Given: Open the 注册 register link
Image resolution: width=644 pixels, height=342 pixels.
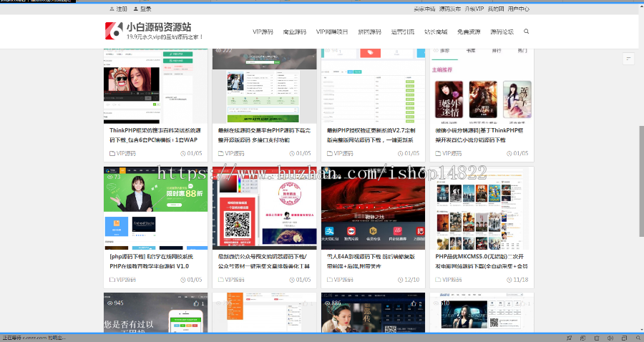Looking at the screenshot, I should pyautogui.click(x=118, y=9).
